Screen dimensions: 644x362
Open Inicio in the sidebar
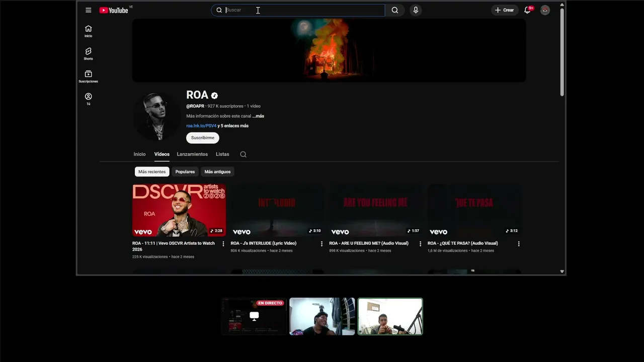coord(89,31)
